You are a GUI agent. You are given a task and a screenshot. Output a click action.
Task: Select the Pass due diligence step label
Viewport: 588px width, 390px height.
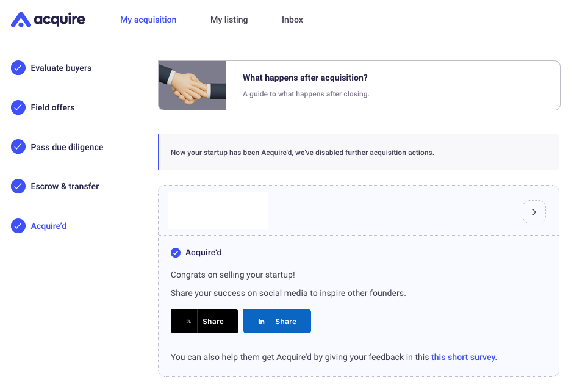point(66,147)
